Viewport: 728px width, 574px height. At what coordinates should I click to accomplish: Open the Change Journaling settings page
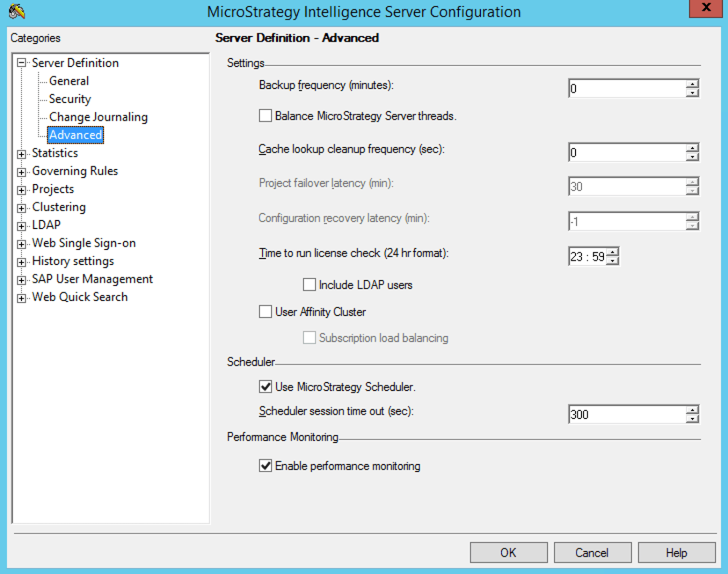(98, 117)
